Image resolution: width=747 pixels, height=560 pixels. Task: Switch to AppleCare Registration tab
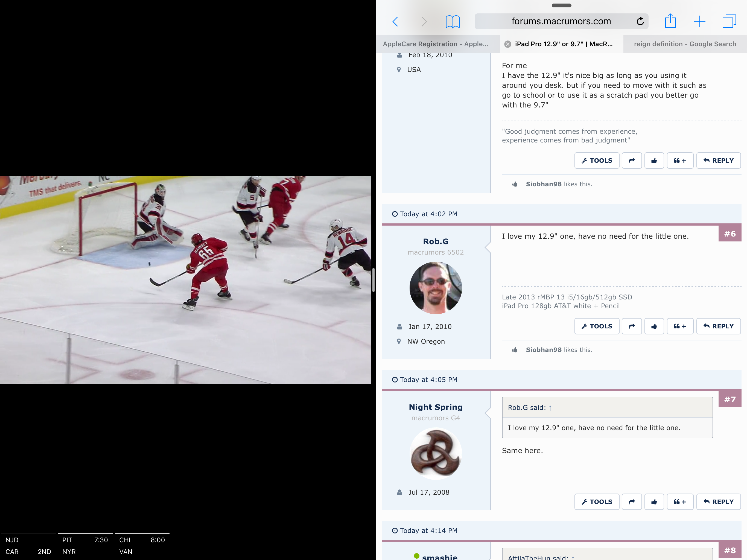pyautogui.click(x=438, y=44)
